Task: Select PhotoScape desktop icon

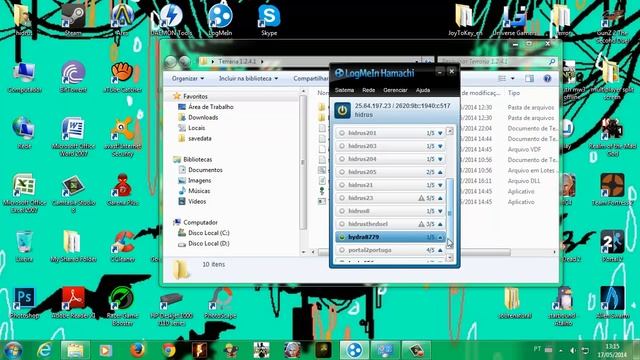Action: pos(220,303)
